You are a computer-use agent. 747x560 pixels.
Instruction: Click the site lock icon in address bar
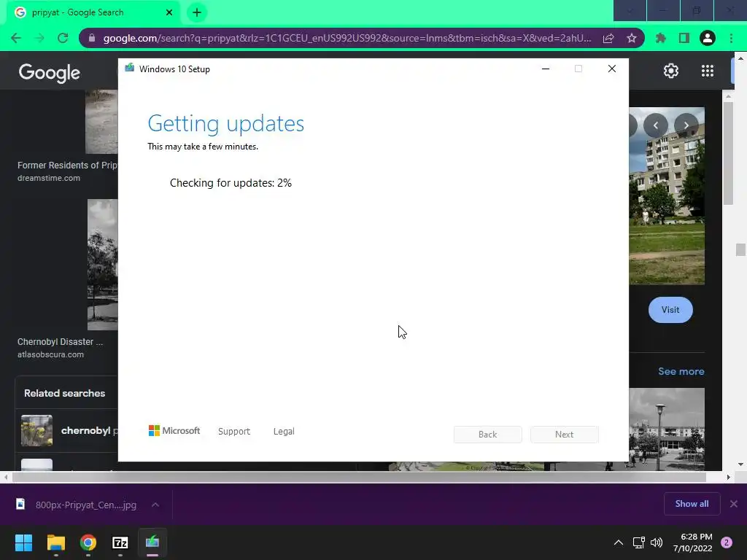click(93, 38)
